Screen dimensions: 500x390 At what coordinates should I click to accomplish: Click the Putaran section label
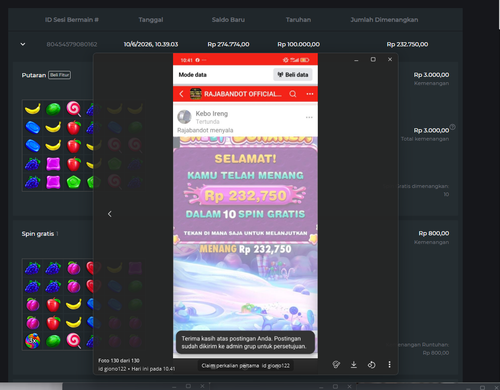tap(34, 75)
